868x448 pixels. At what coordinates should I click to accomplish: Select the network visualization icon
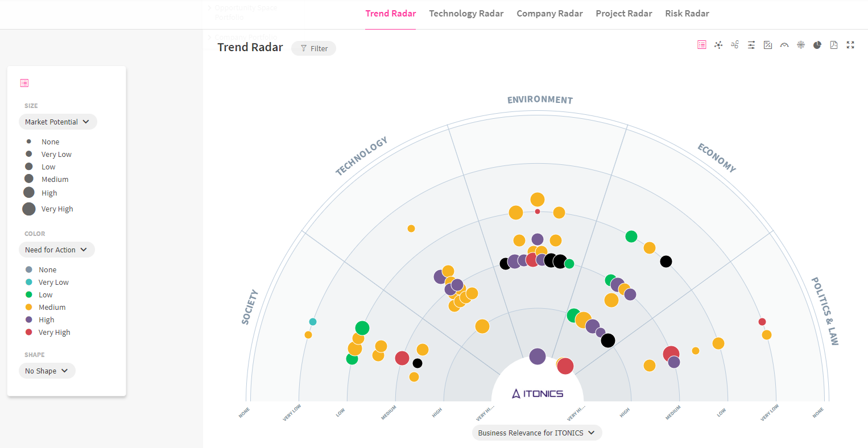coord(718,44)
